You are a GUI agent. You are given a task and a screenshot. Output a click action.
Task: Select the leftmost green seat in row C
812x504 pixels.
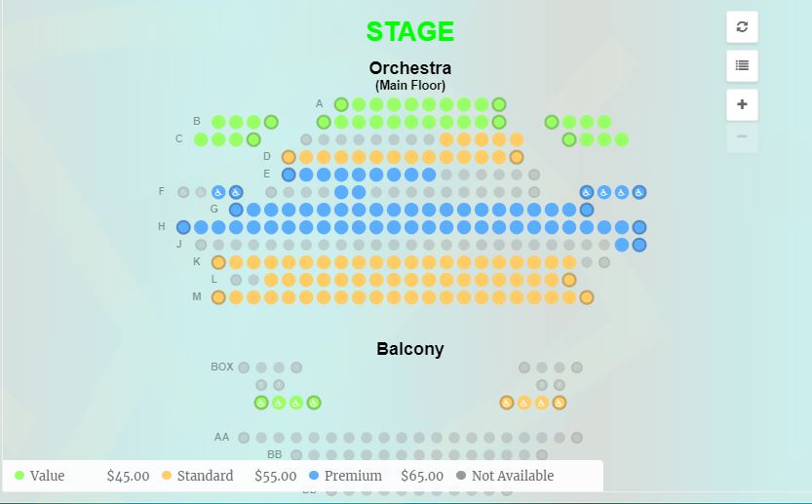tap(201, 139)
